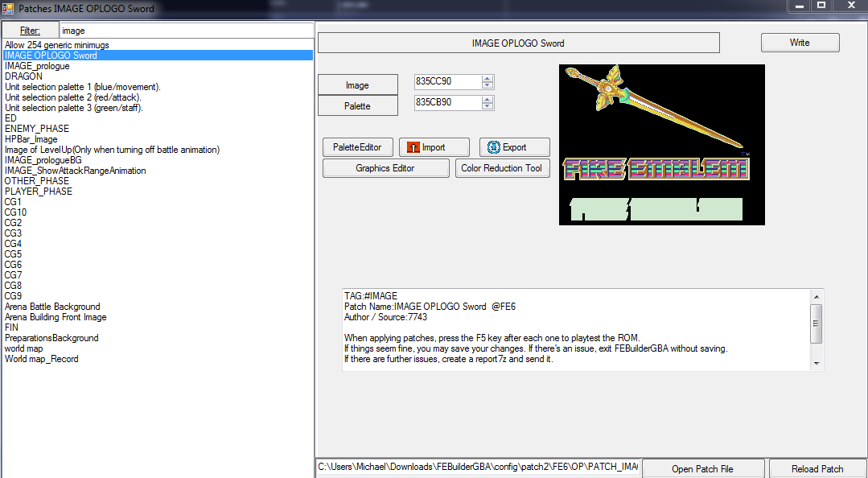Choose the world map patch item

point(24,348)
